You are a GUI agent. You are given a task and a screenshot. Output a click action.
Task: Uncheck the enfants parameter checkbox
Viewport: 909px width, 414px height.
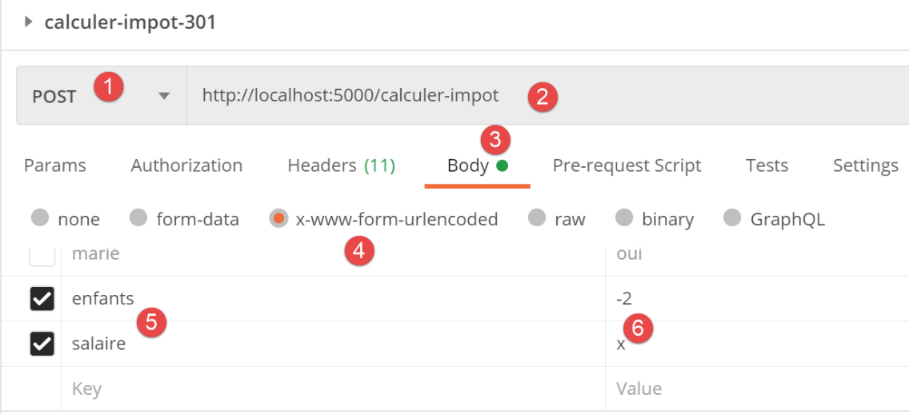pos(41,298)
